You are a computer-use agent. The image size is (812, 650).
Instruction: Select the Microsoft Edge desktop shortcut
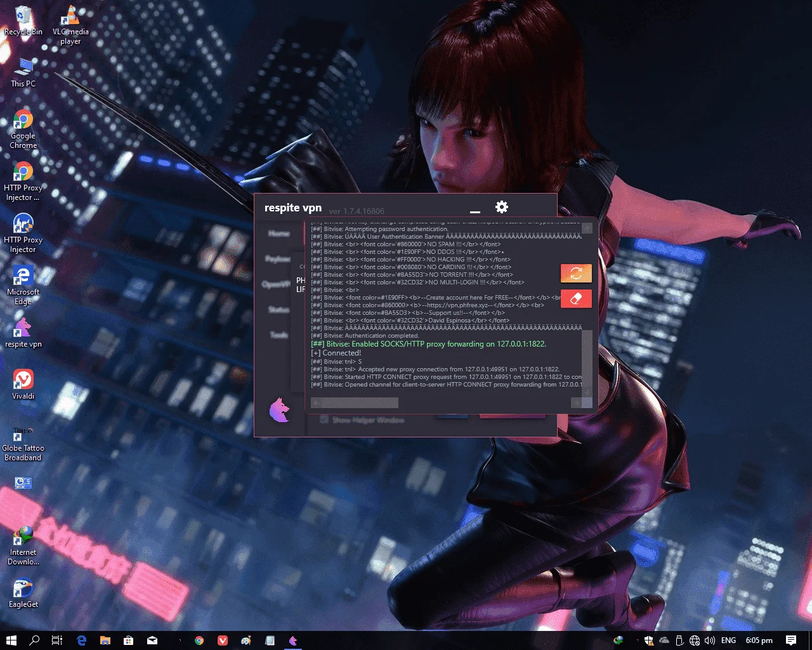(x=23, y=286)
